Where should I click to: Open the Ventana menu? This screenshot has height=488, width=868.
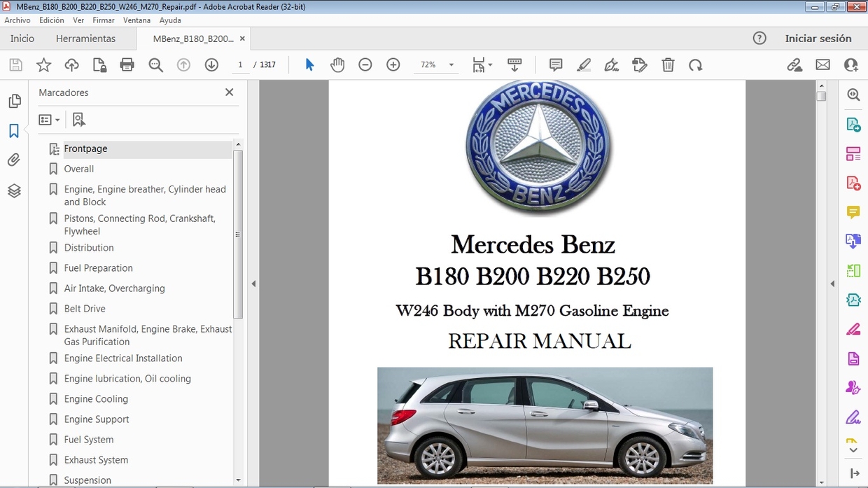(136, 20)
